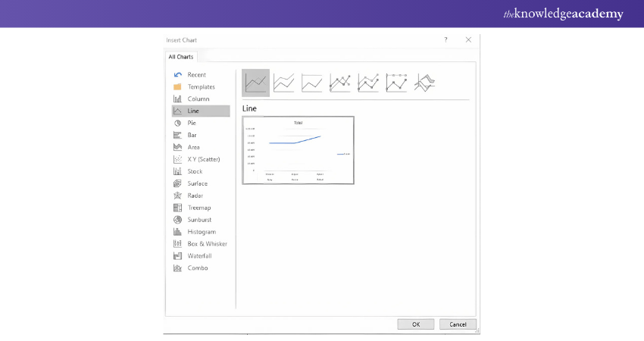The image size is (644, 341).
Task: Open the Recent charts category
Action: point(196,74)
